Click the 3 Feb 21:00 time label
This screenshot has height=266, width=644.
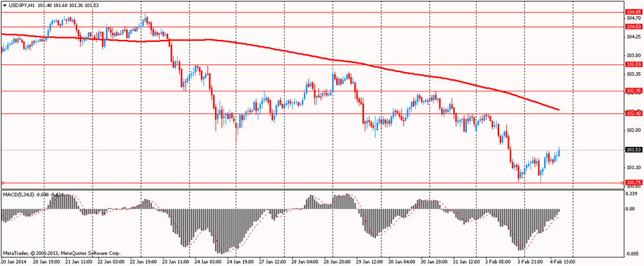530,261
